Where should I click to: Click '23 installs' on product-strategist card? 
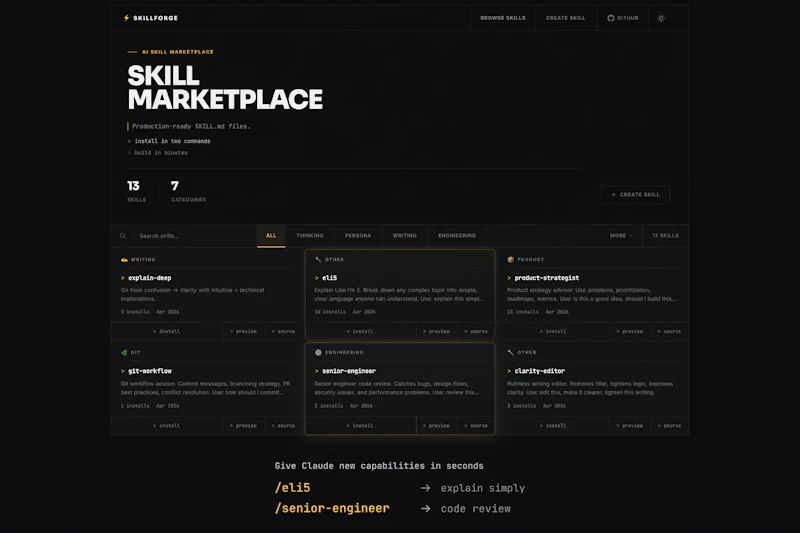point(522,312)
